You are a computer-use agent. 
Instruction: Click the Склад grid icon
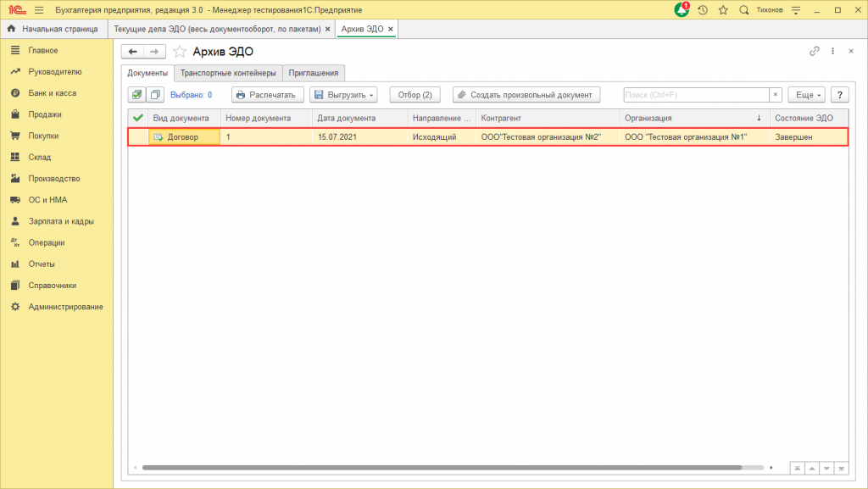(x=15, y=157)
